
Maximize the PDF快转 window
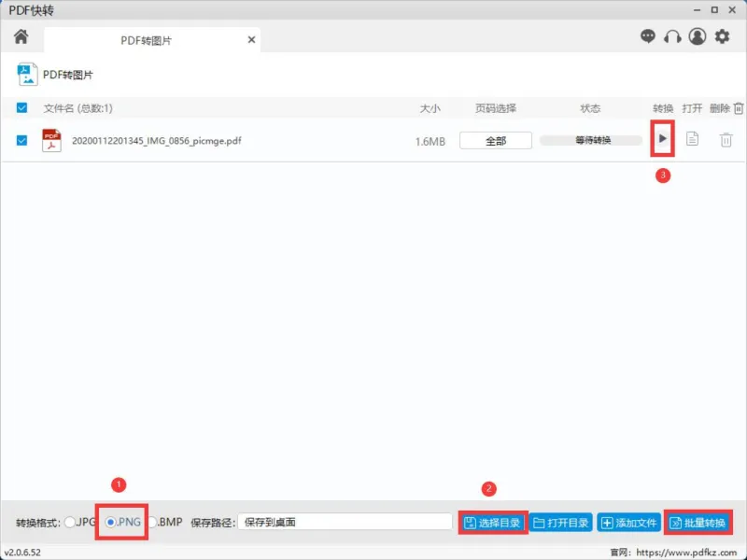714,9
